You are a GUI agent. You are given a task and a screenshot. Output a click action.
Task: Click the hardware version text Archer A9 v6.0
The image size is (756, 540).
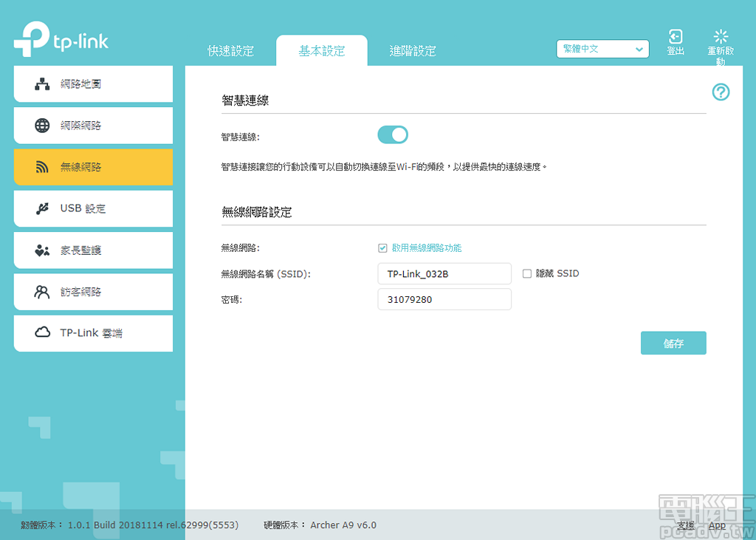343,525
